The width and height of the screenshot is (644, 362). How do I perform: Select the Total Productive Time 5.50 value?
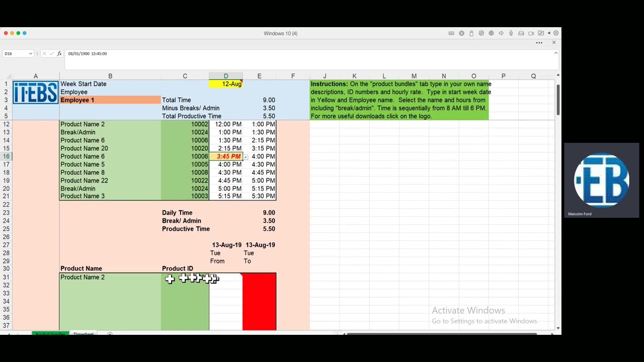click(x=259, y=116)
